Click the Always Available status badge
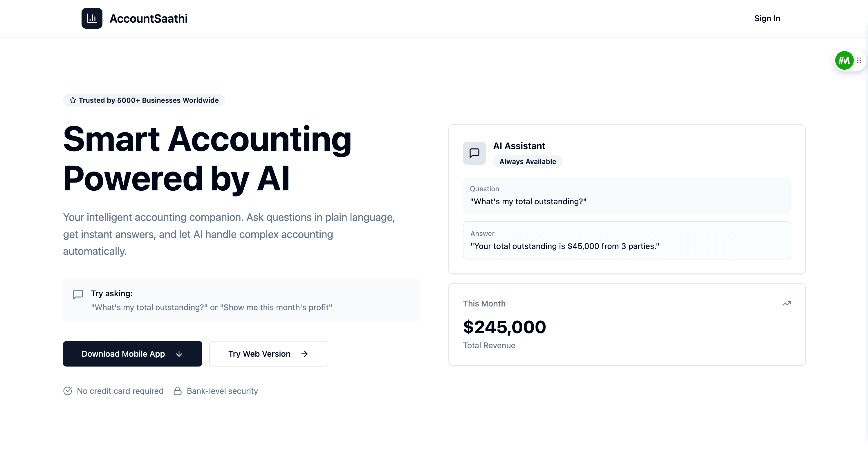868x451 pixels. (x=527, y=161)
